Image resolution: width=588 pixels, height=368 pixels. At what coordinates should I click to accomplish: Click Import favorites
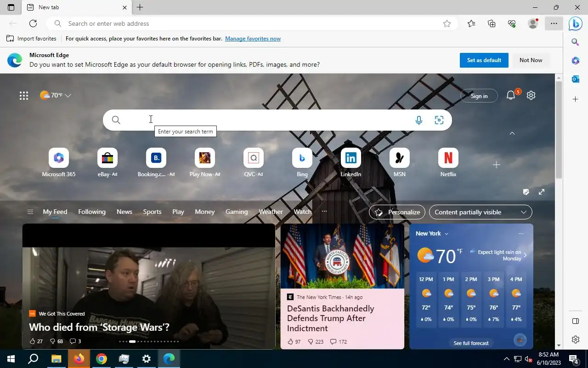pyautogui.click(x=31, y=39)
